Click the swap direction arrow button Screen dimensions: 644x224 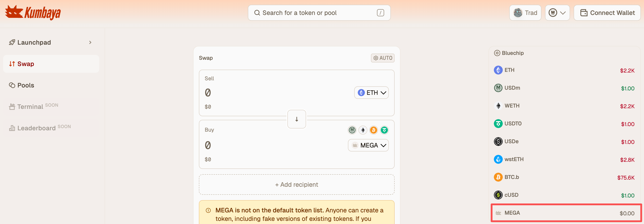click(x=297, y=119)
